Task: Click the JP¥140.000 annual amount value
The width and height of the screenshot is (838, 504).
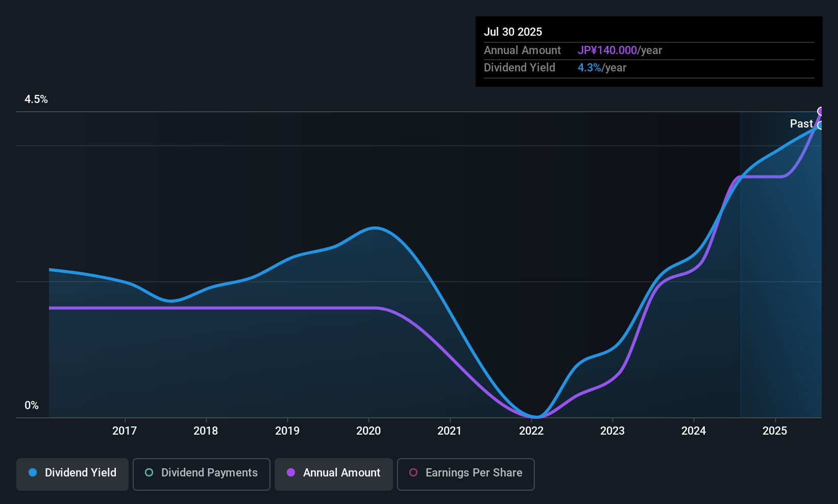Action: (607, 51)
